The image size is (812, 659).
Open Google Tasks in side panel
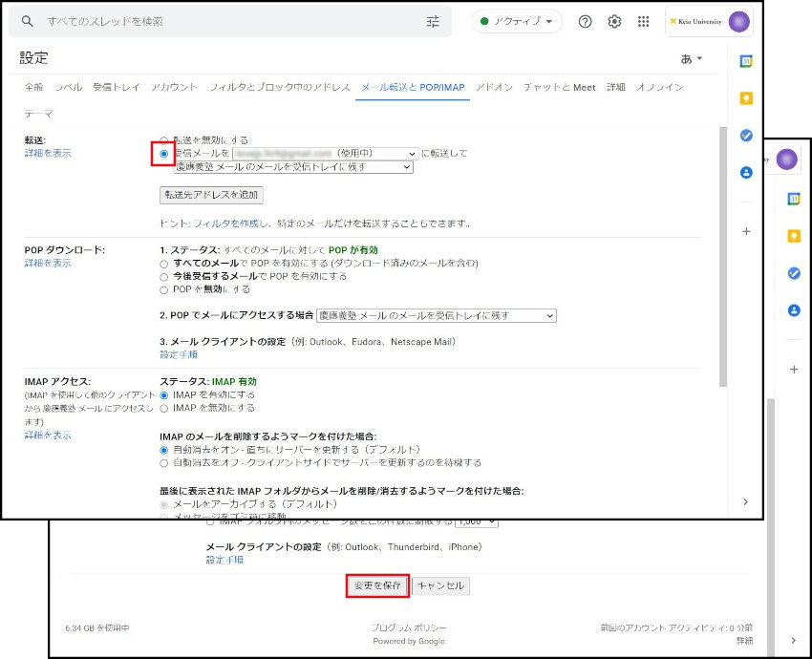747,136
